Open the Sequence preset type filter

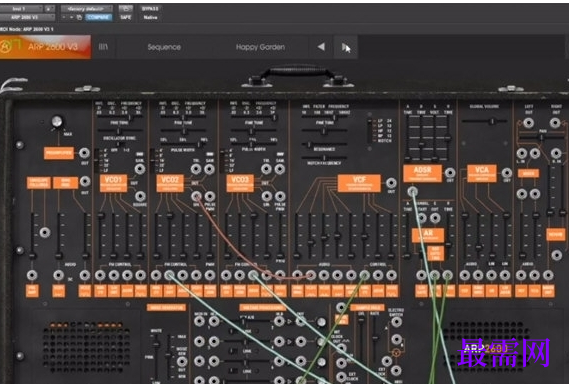click(164, 47)
